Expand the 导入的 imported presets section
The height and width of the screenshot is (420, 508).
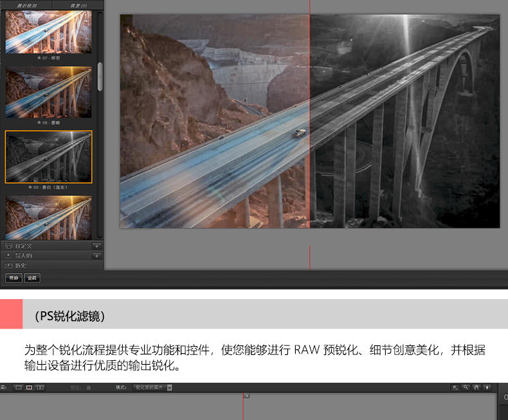point(52,256)
